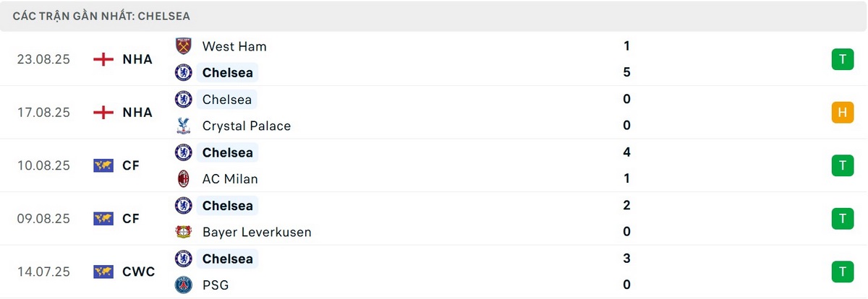Click green T badge for West Ham match
This screenshot has width=868, height=299.
click(842, 59)
